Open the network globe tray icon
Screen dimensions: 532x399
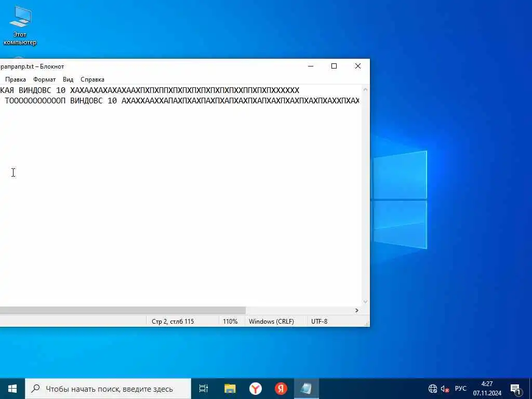tap(433, 389)
